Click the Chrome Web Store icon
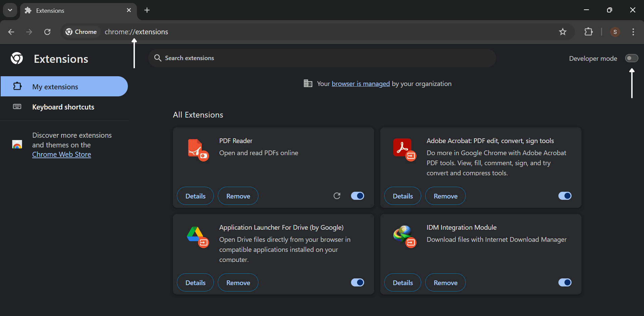Image resolution: width=644 pixels, height=316 pixels. coord(17,145)
